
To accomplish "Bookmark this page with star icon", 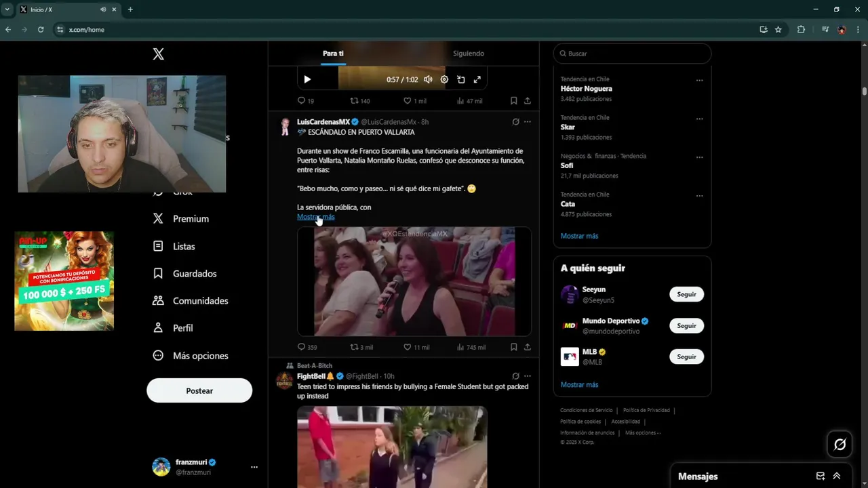I will click(x=778, y=30).
